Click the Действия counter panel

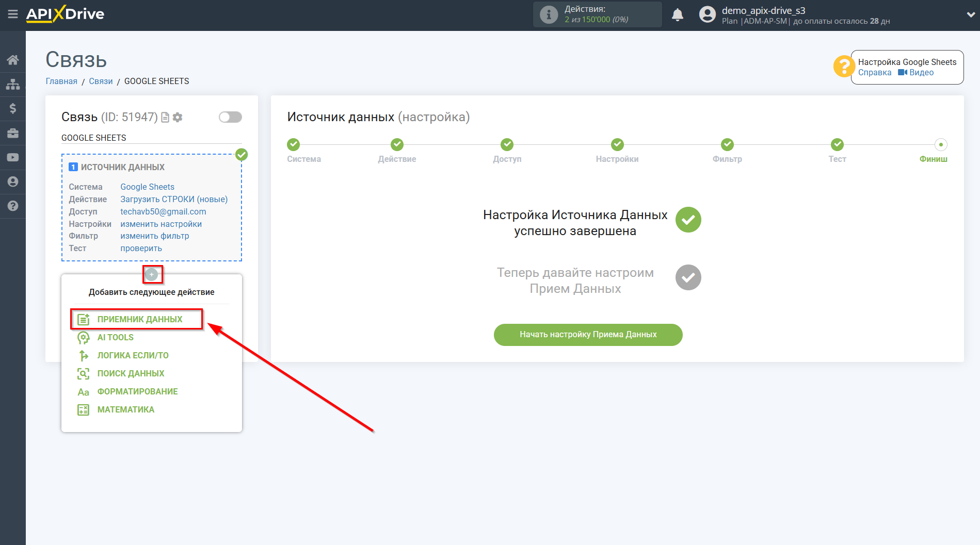[x=597, y=14]
